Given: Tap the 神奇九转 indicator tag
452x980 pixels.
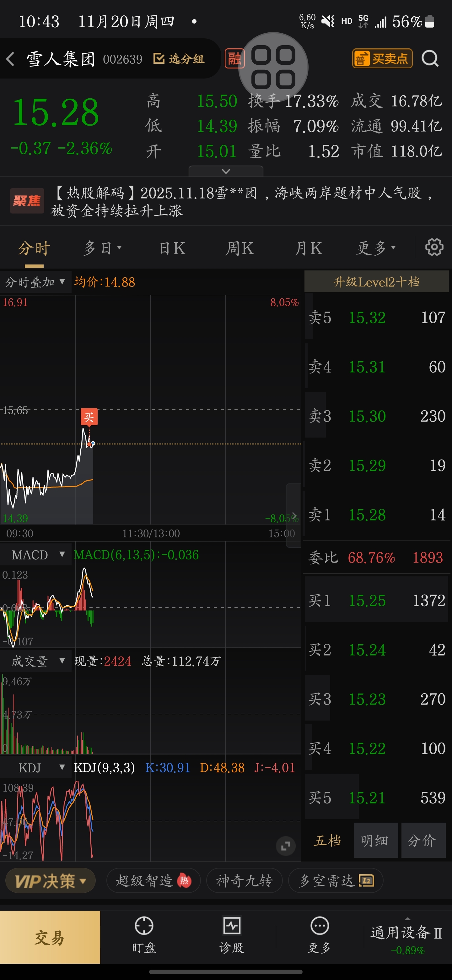Looking at the screenshot, I should (x=245, y=881).
